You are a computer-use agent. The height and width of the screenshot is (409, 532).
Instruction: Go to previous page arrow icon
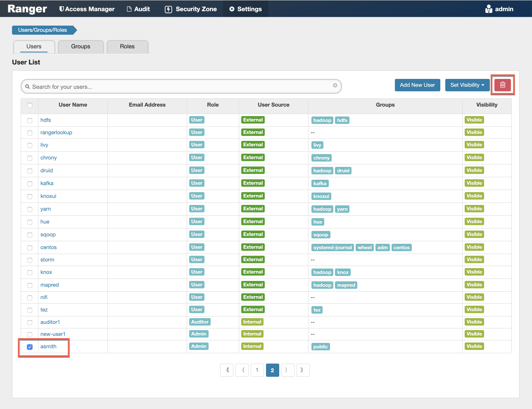(242, 370)
